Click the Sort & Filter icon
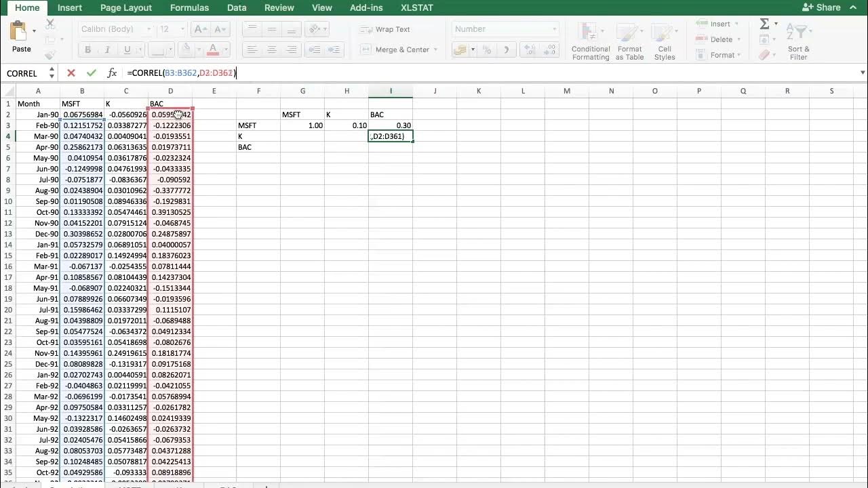This screenshot has height=488, width=868. [798, 41]
